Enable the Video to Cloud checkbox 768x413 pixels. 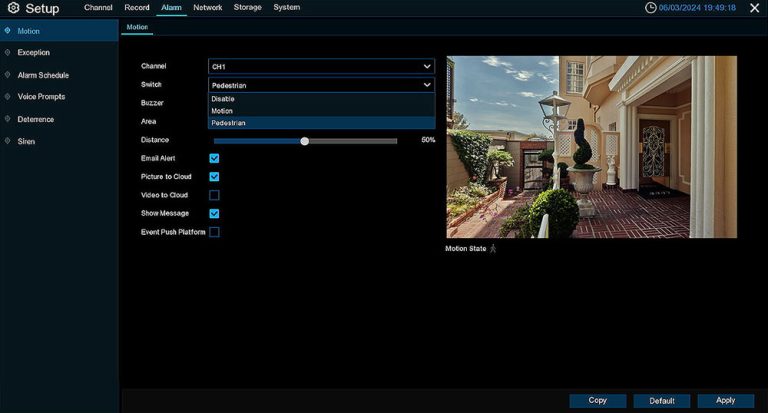pyautogui.click(x=214, y=195)
